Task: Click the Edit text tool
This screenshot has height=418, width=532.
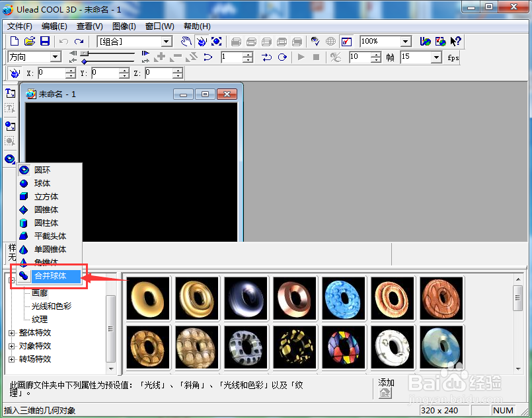Action: (x=10, y=108)
